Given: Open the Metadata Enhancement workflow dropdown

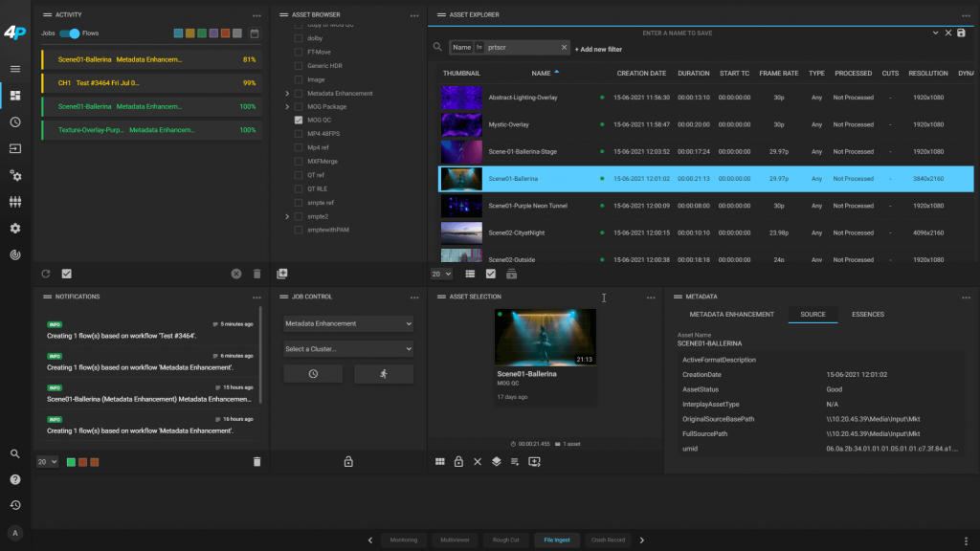Looking at the screenshot, I should (x=348, y=324).
